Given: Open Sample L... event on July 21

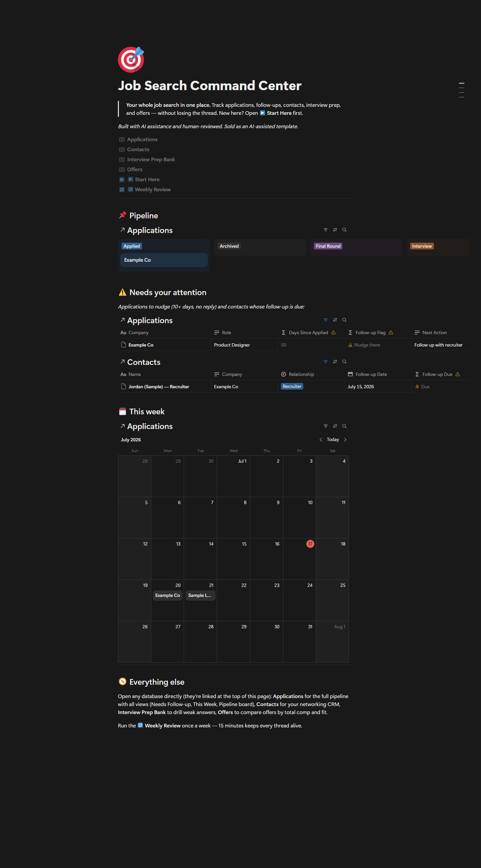Looking at the screenshot, I should [x=201, y=595].
